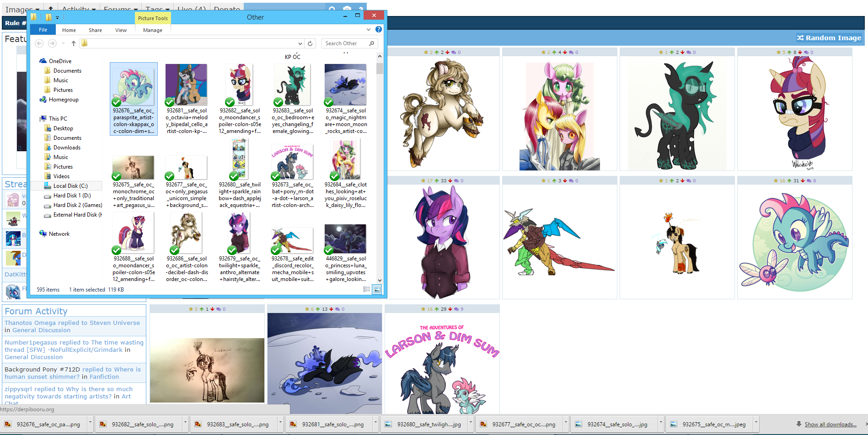Switch to large thumbnails view in status bar

377,289
